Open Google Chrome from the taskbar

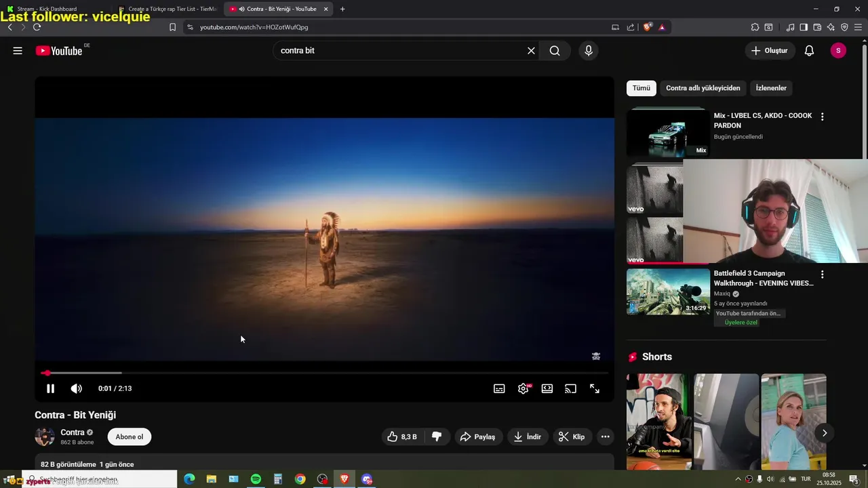pyautogui.click(x=300, y=479)
